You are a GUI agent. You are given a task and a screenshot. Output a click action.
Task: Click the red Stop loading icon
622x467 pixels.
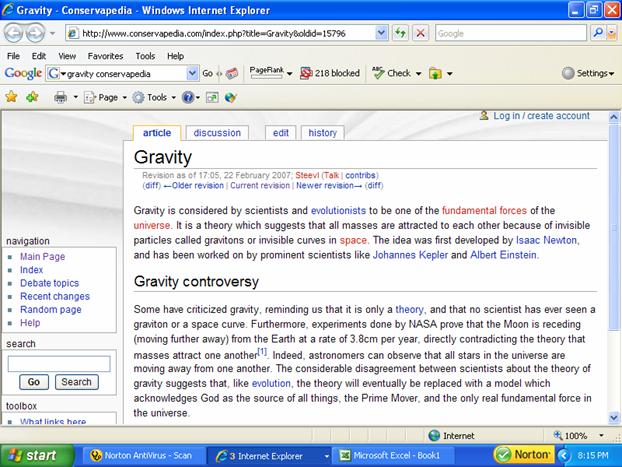[x=420, y=33]
